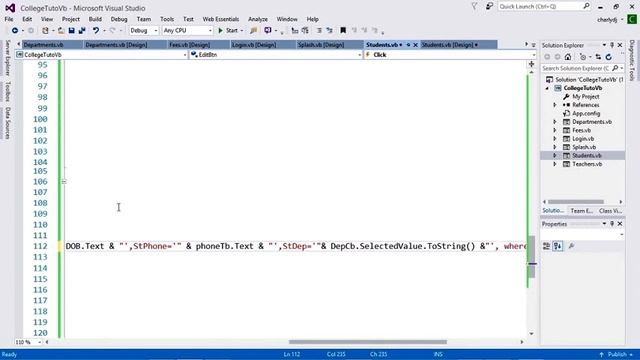This screenshot has width=640, height=360.
Task: Open the Click method dropdown
Action: (450, 55)
